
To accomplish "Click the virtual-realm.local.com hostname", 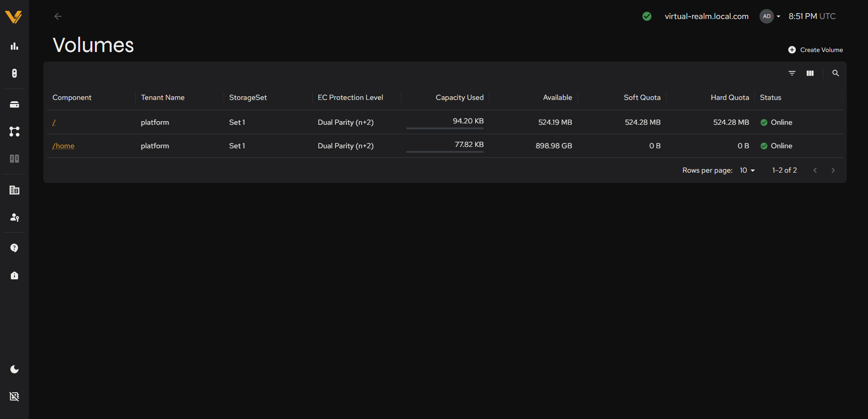I will (x=707, y=16).
